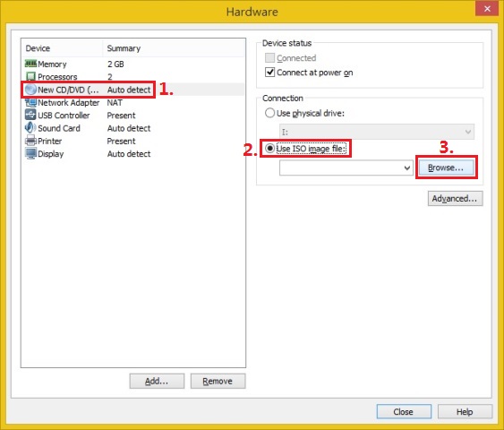
Task: Click the Processors chip icon
Action: pyautogui.click(x=30, y=76)
